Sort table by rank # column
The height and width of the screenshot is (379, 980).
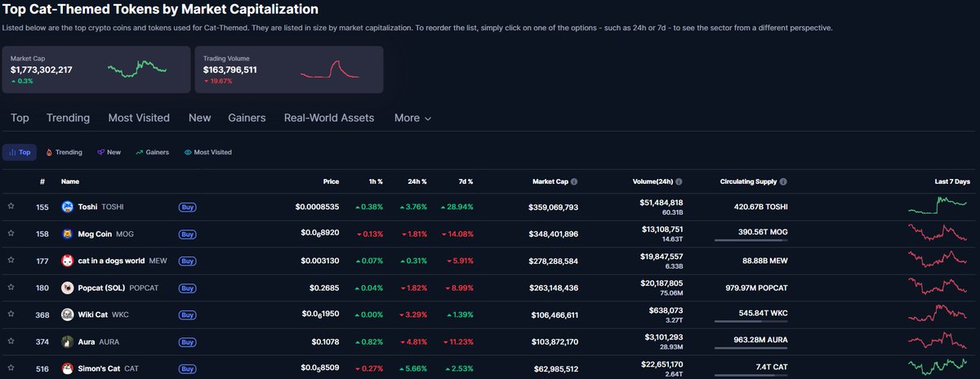42,181
